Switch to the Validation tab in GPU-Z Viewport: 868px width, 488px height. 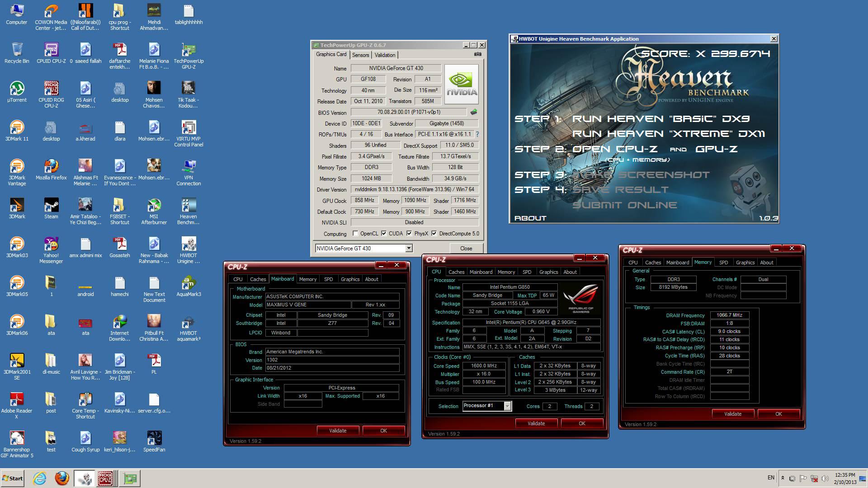[x=385, y=55]
